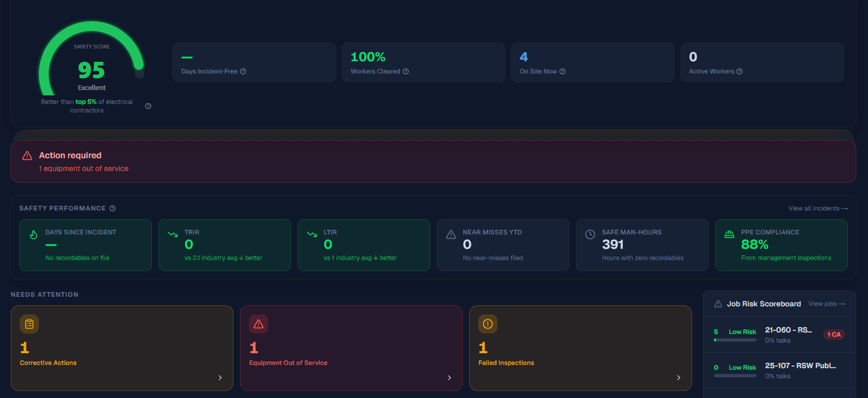Viewport: 868px width, 398px height.
Task: Open Failed Inspections card chevron
Action: click(679, 378)
